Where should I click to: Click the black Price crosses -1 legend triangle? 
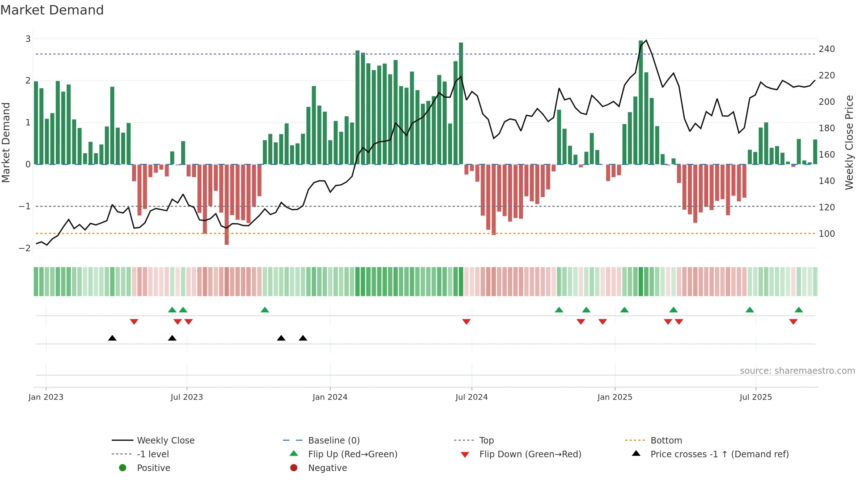click(x=636, y=453)
